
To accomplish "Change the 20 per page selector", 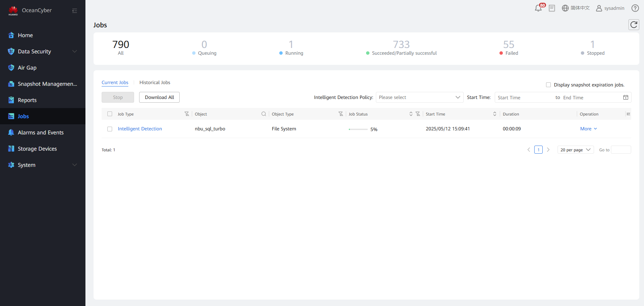I will pyautogui.click(x=575, y=150).
